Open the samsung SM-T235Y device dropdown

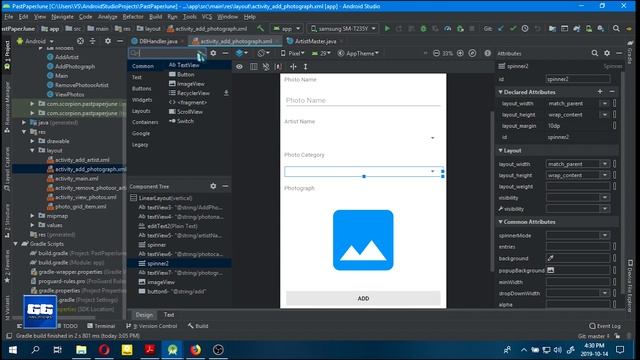coord(343,29)
